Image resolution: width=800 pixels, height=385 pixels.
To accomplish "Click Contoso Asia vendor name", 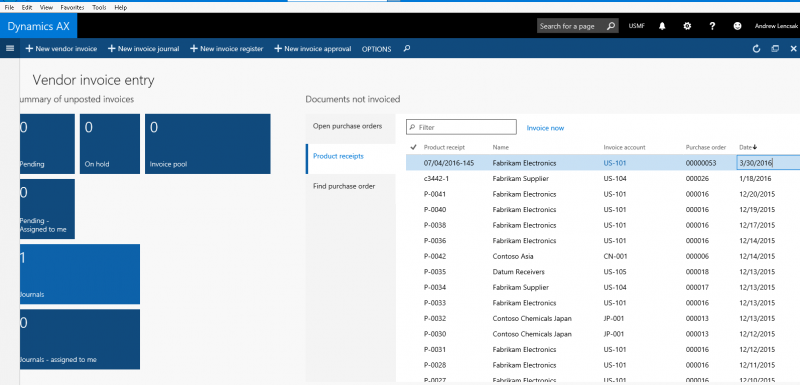I will click(513, 256).
